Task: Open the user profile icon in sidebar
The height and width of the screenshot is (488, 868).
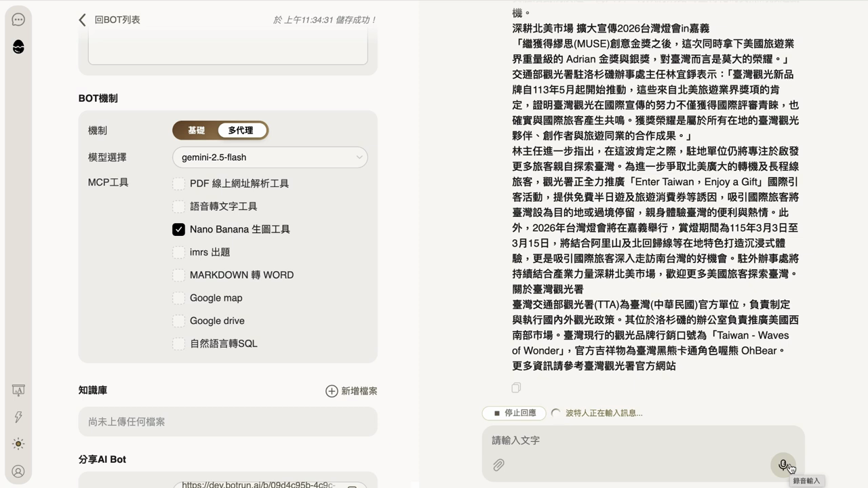Action: (x=18, y=472)
